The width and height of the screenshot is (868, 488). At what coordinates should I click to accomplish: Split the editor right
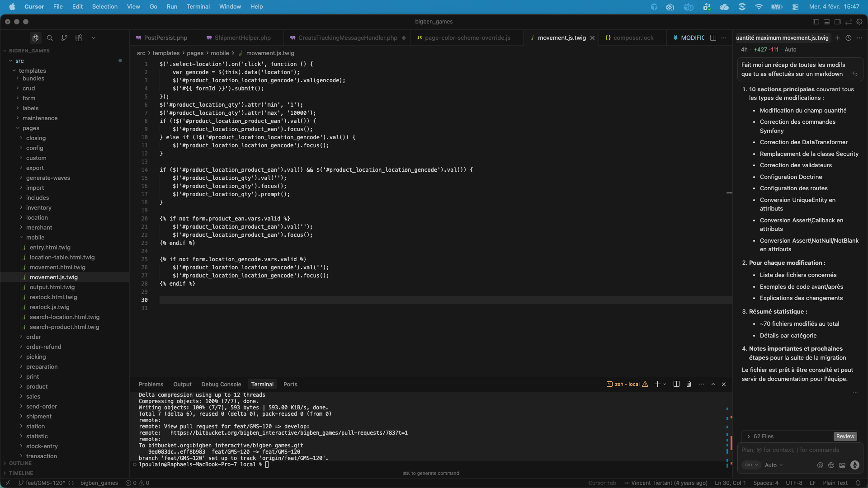[713, 38]
